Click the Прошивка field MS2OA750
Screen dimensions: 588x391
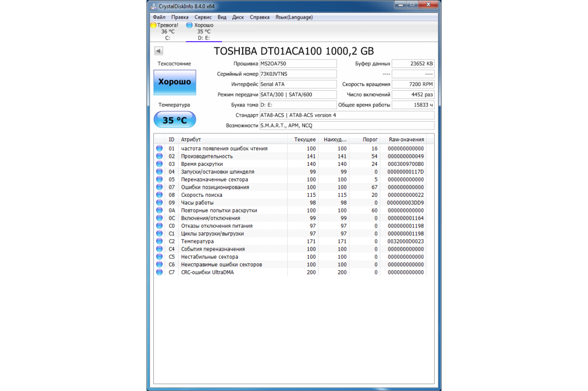(298, 64)
